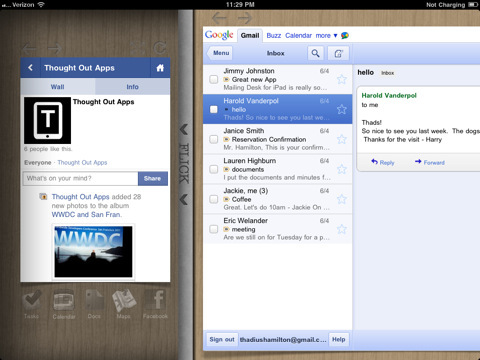
Task: Click Forward on Harold's message
Action: [x=430, y=162]
